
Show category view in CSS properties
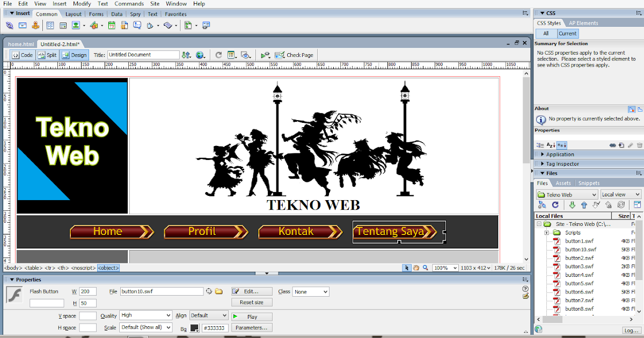(540, 145)
